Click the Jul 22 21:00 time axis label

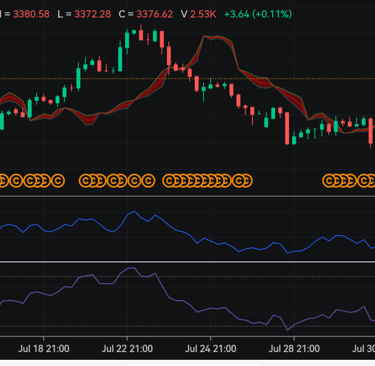127,349
